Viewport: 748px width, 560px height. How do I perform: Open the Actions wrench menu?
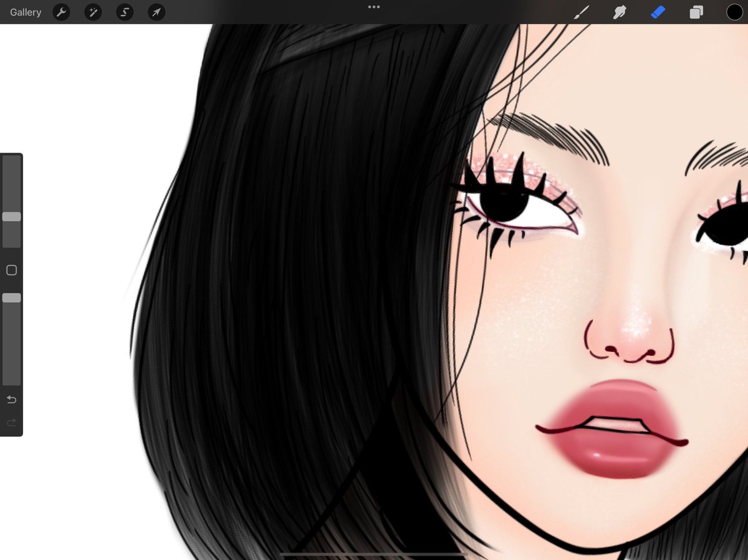click(x=61, y=12)
